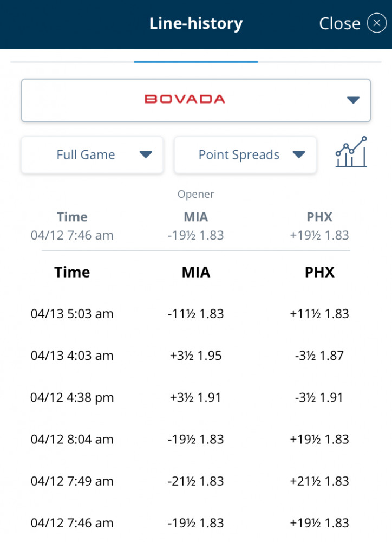The image size is (392, 542).
Task: Click the Close text in header
Action: 339,23
